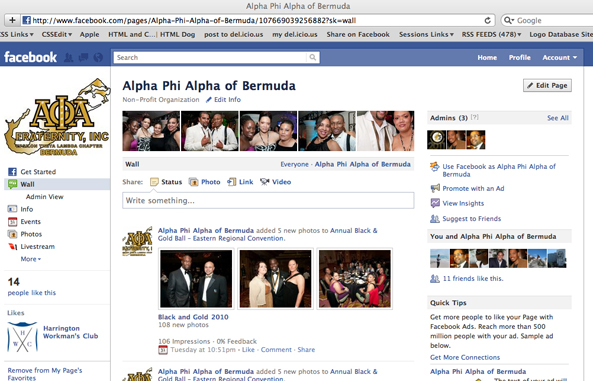The height and width of the screenshot is (381, 593).
Task: Click Share on the Tuesday post
Action: click(x=306, y=350)
